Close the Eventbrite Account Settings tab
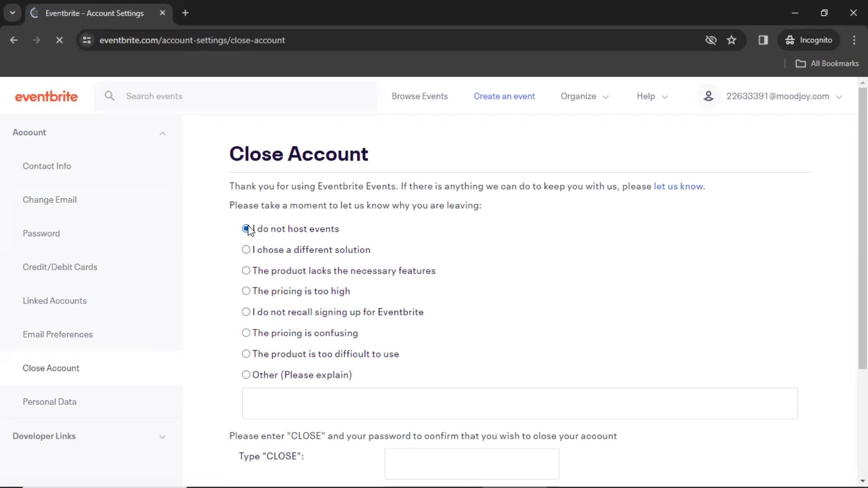This screenshot has height=488, width=868. point(162,13)
